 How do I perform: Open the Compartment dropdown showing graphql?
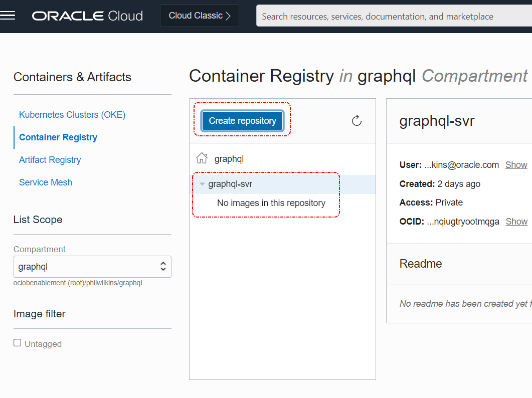(92, 267)
